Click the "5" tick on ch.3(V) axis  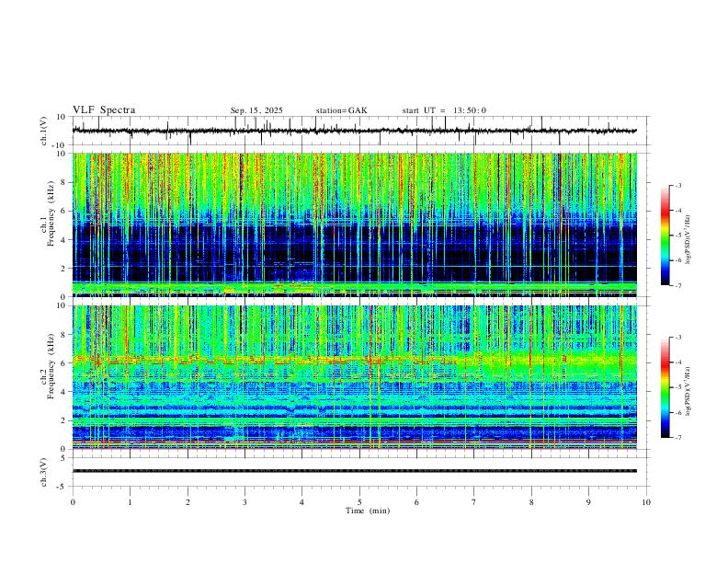[x=63, y=458]
